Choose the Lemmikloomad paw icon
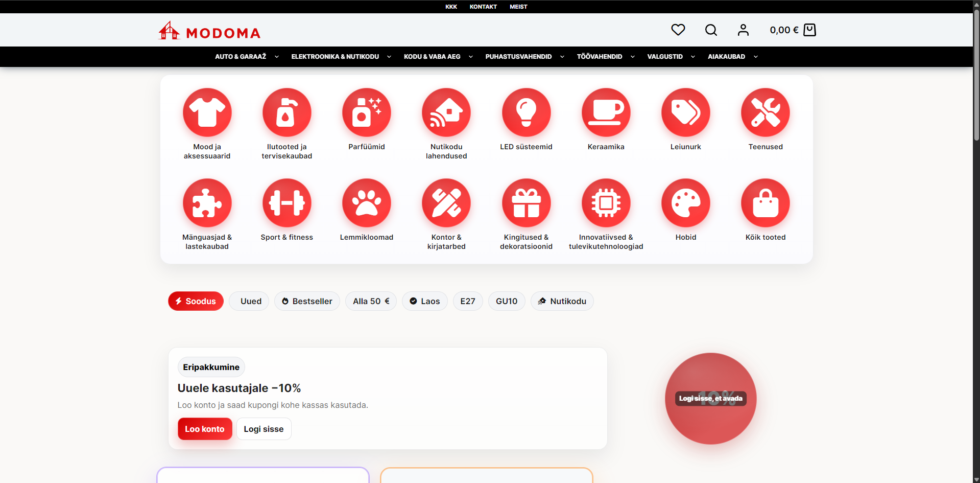 (x=366, y=203)
